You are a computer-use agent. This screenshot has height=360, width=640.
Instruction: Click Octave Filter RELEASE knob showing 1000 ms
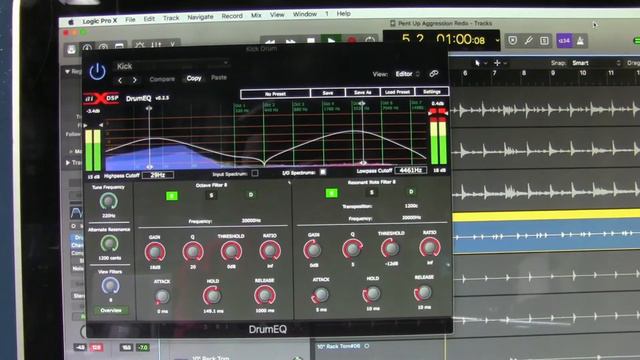[x=264, y=295]
